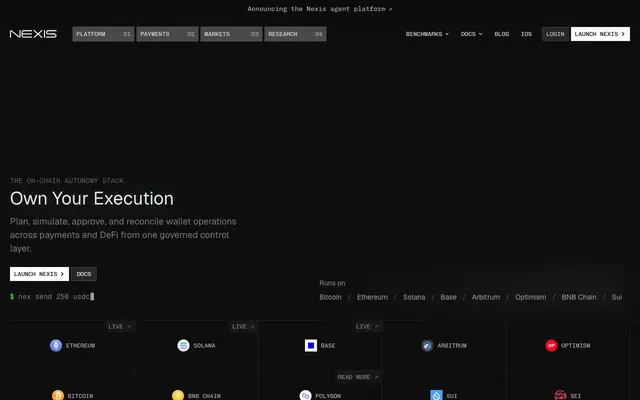Screen dimensions: 640x400
Task: Open the Markets 03 tab
Action: click(231, 34)
